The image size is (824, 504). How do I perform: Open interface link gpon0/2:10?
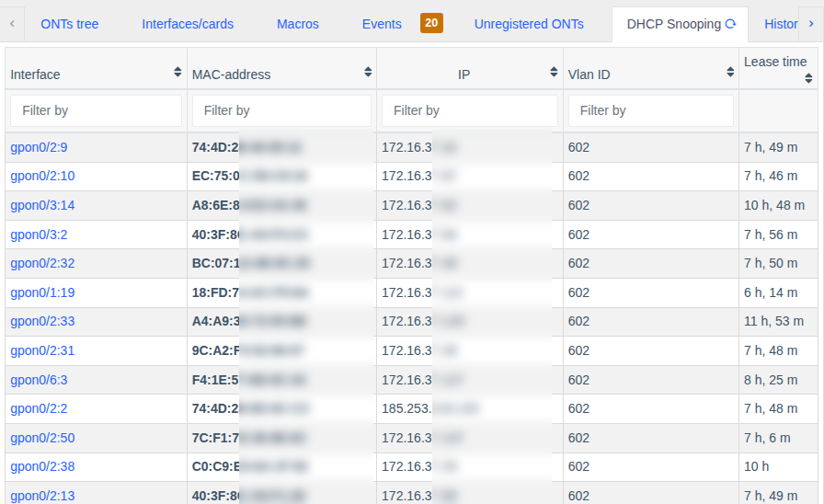[x=42, y=176]
